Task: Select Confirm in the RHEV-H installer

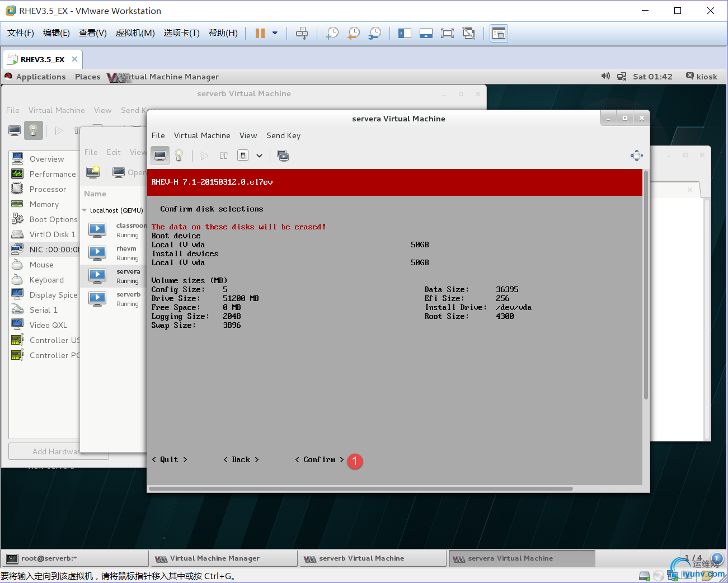Action: coord(320,459)
